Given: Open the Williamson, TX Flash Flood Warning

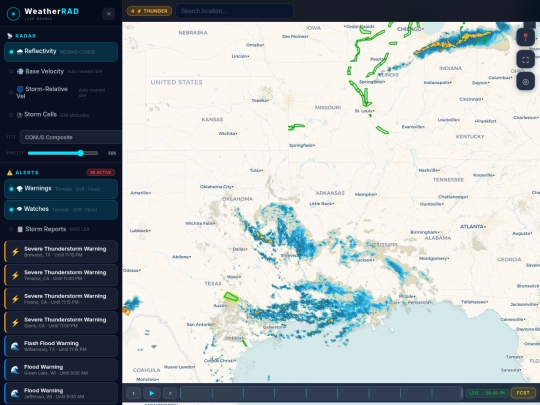Looking at the screenshot, I should click(x=61, y=346).
